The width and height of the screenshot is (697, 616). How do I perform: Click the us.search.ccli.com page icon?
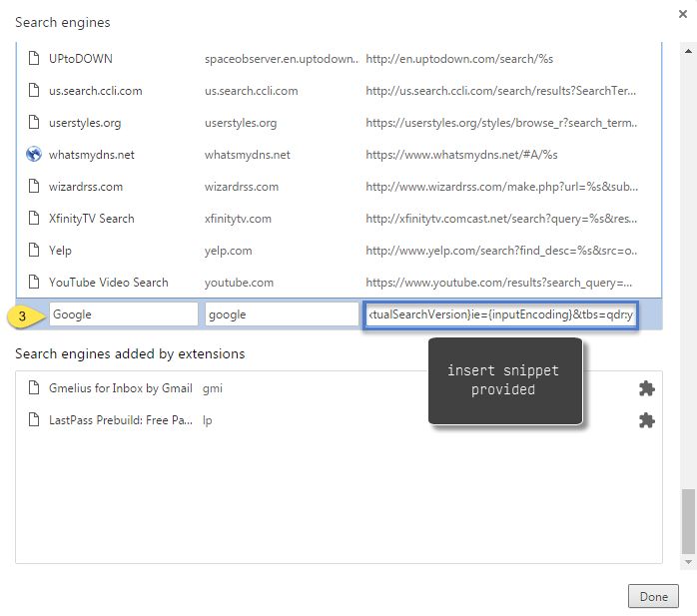[x=34, y=90]
